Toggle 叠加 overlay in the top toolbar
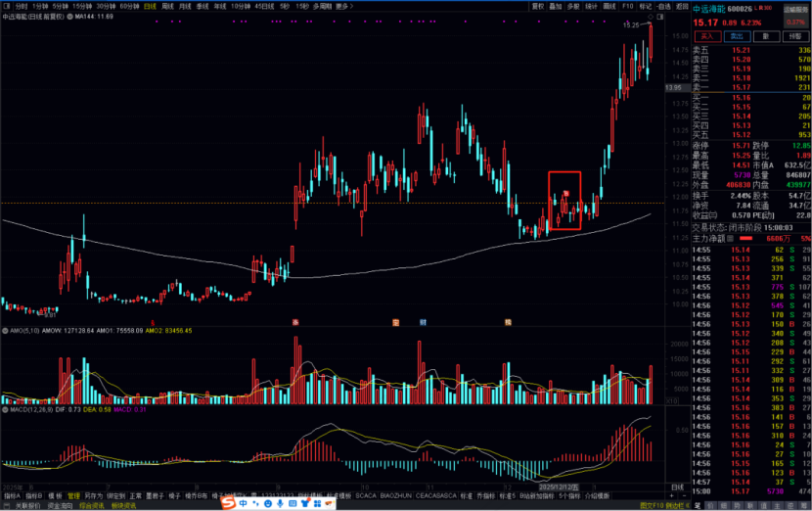Screen dimensions: 812x511 (556, 6)
